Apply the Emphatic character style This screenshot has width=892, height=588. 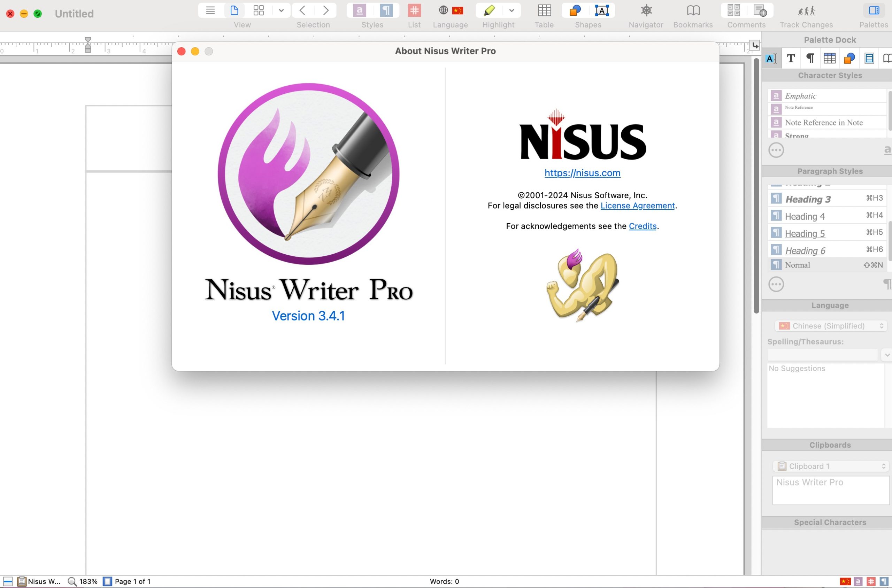827,96
